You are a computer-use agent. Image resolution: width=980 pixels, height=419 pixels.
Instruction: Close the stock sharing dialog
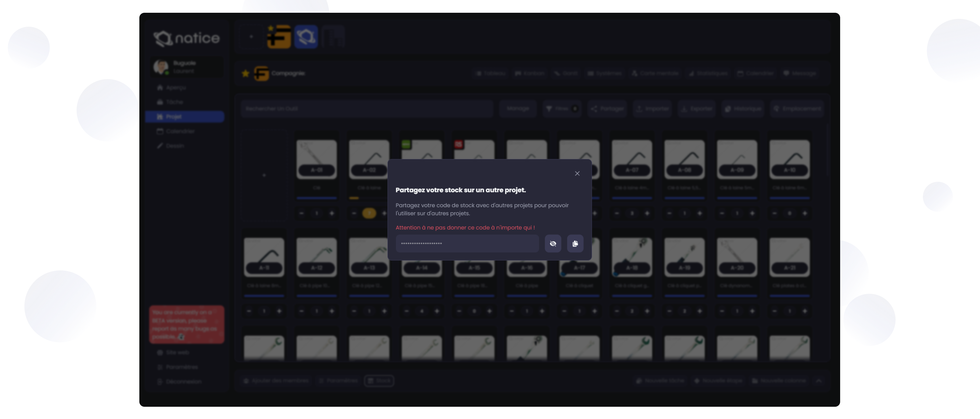coord(577,173)
